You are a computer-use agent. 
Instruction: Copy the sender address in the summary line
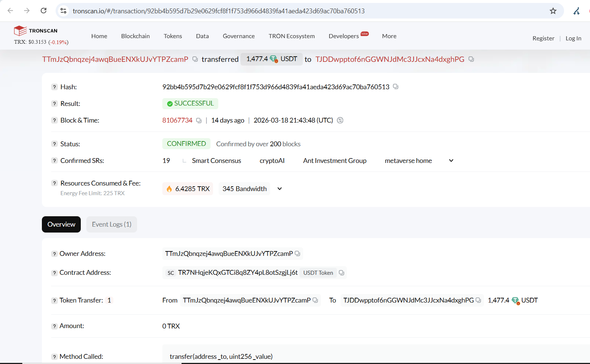pyautogui.click(x=195, y=59)
